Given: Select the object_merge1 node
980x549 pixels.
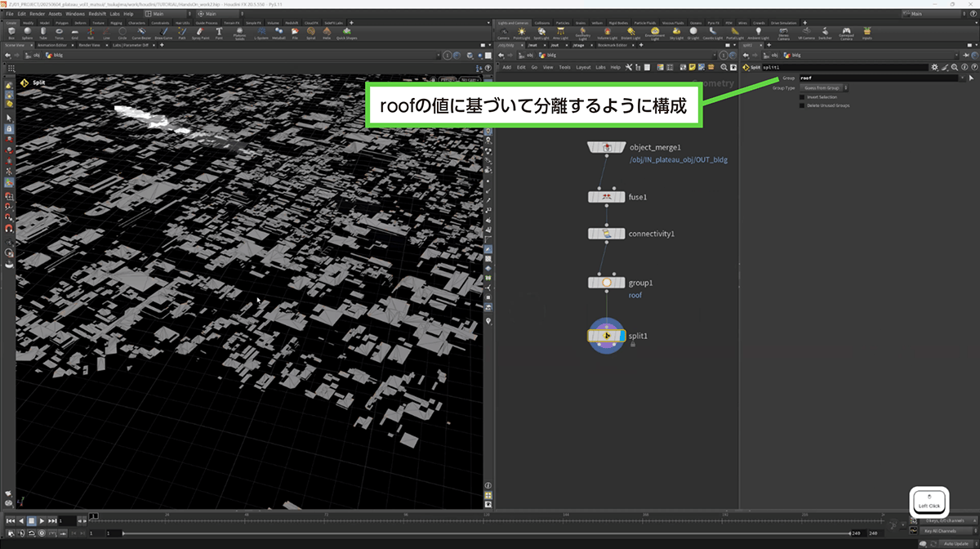Looking at the screenshot, I should click(x=606, y=147).
